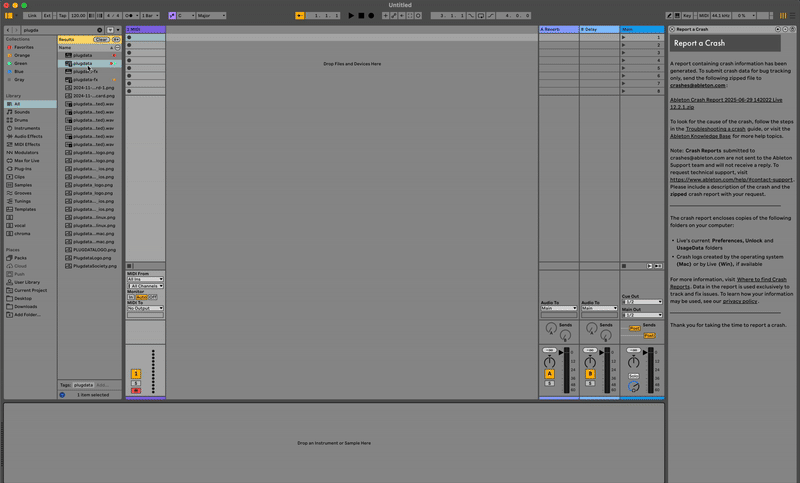Image resolution: width=800 pixels, height=483 pixels.
Task: Open MIDI From All Ins dropdown
Action: 145,279
